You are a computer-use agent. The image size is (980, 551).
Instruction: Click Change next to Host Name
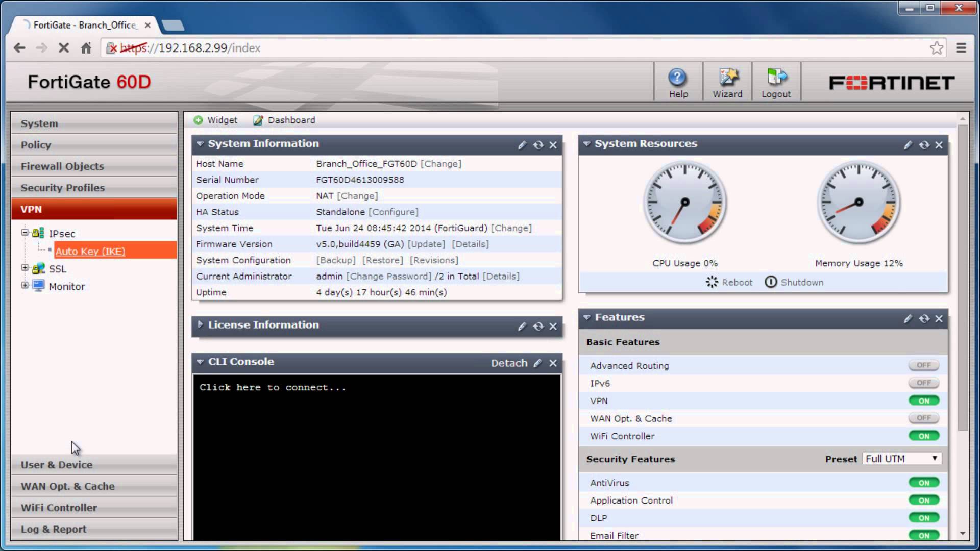coord(441,164)
